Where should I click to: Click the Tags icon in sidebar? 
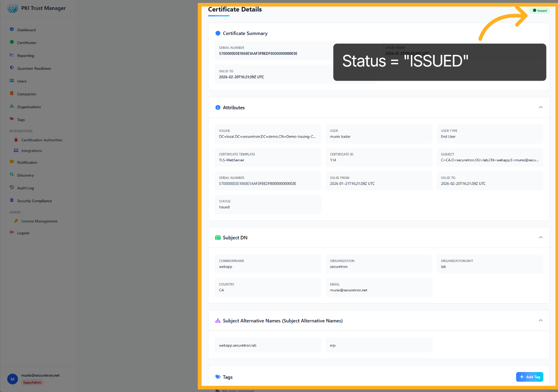coord(12,119)
